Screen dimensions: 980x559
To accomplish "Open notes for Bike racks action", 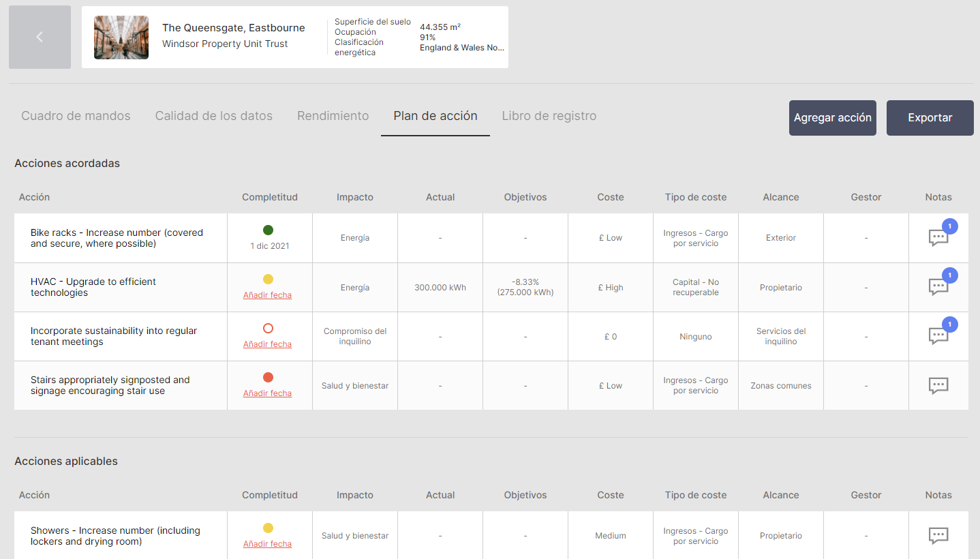I will point(938,238).
